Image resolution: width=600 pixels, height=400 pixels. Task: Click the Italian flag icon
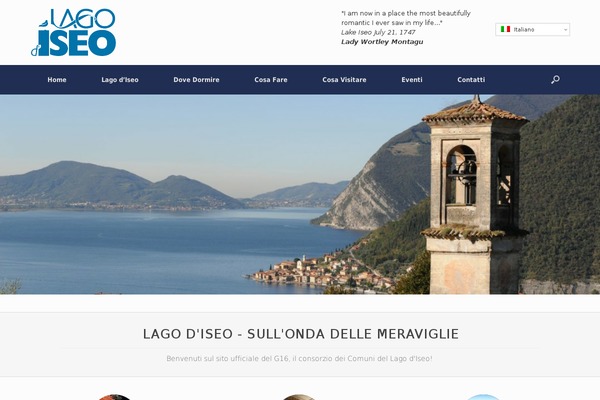[x=505, y=29]
